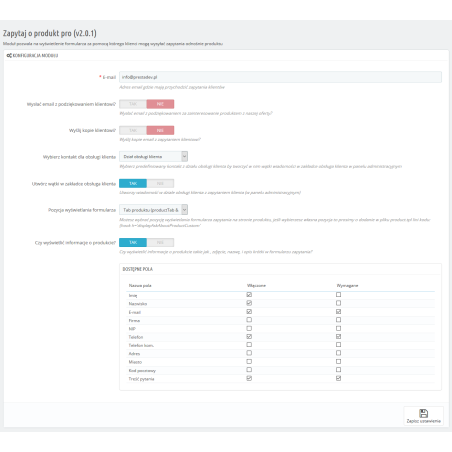Click the configuration gears icon in panel header

pyautogui.click(x=9, y=56)
